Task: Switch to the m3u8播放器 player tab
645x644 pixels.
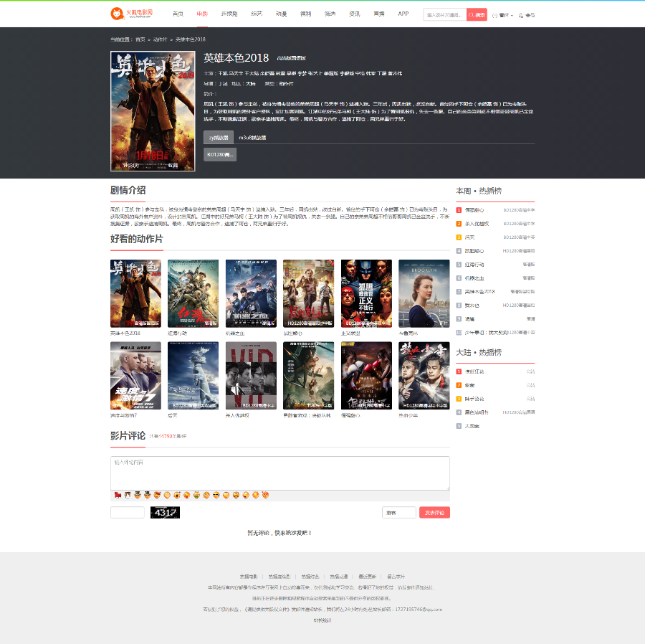Action: click(x=252, y=138)
